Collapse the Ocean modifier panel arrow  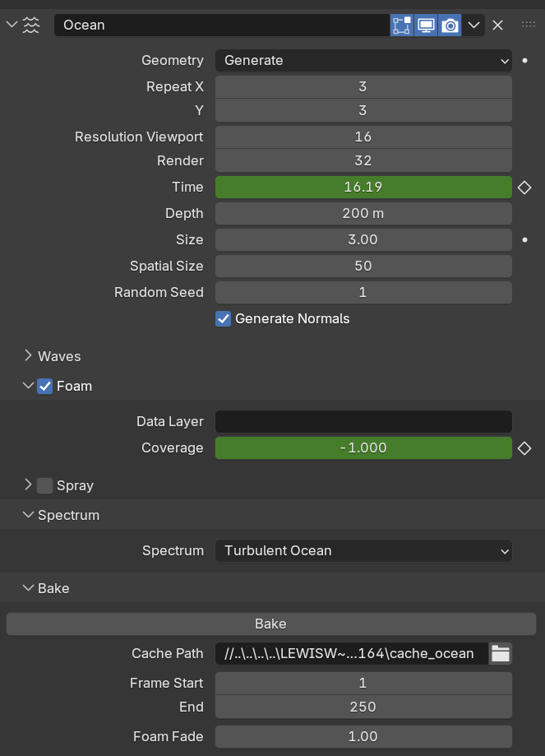click(x=12, y=25)
